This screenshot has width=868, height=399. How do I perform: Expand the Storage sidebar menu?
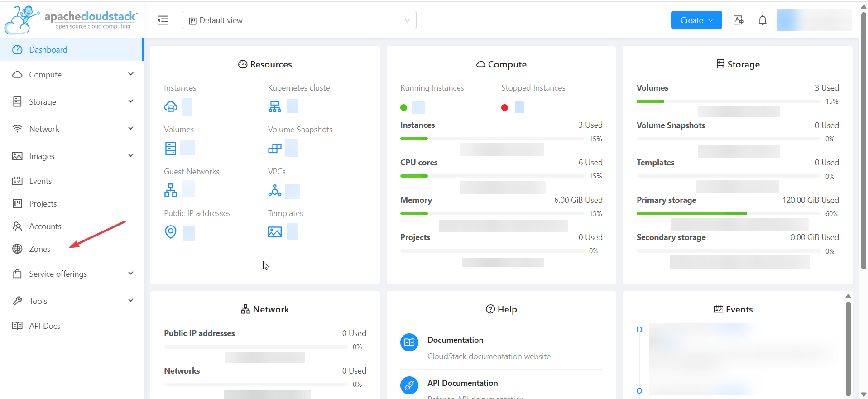pyautogui.click(x=72, y=102)
